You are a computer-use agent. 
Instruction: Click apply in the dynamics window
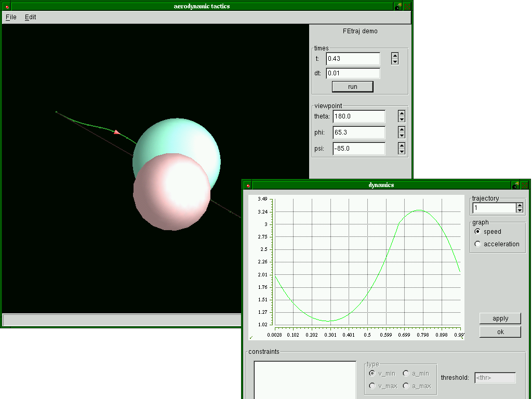point(500,318)
